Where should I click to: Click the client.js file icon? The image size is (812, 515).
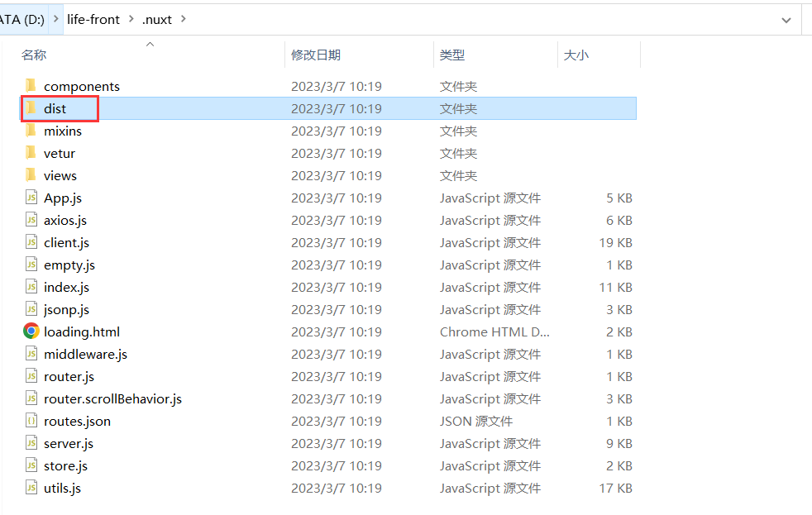click(x=31, y=241)
